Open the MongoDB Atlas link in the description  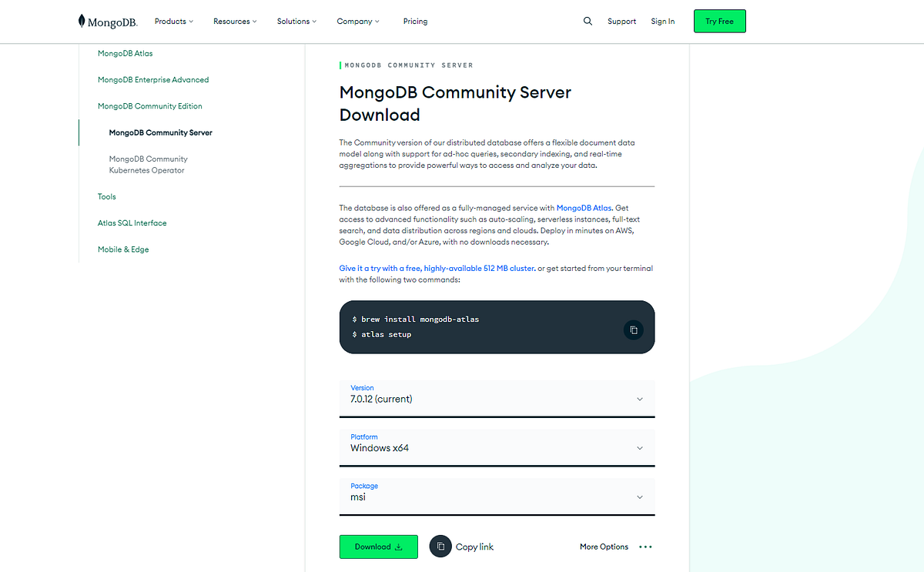click(x=584, y=207)
